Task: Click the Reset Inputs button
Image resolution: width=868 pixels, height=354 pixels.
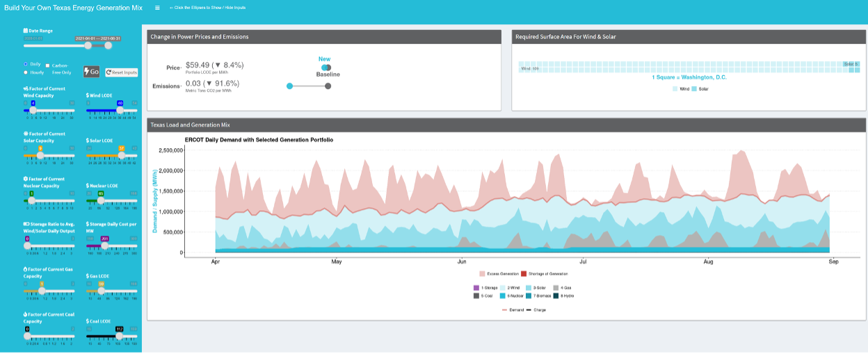Action: click(x=122, y=72)
